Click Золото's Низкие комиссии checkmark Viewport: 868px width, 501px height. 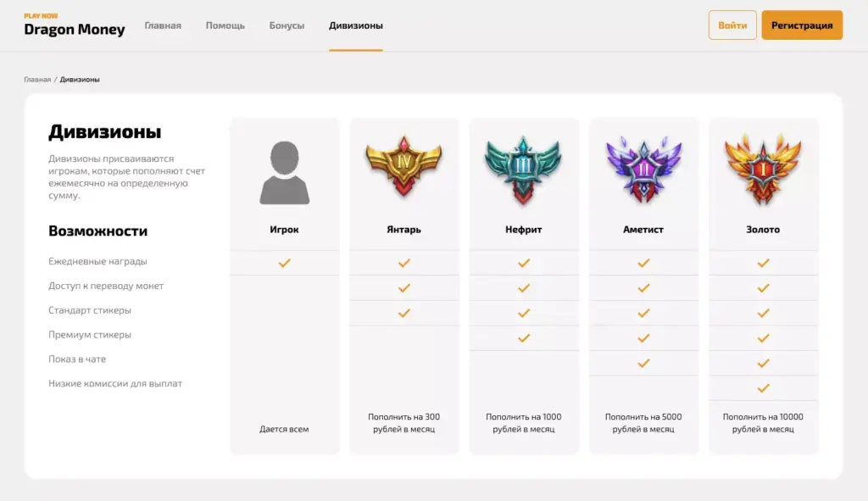point(763,388)
